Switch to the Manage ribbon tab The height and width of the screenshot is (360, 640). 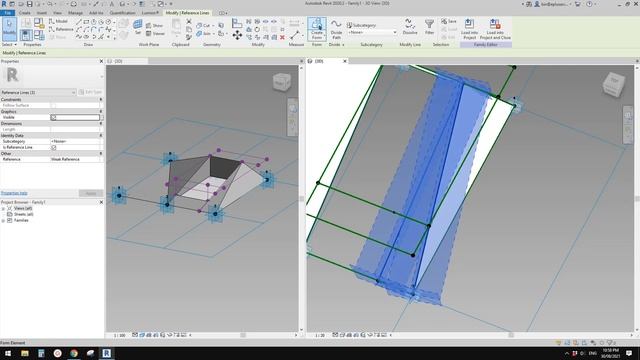pos(76,13)
